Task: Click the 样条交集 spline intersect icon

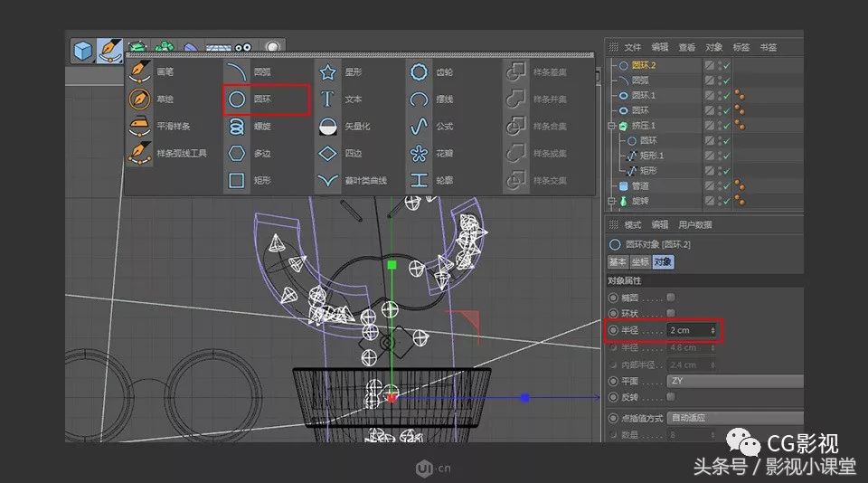Action: pyautogui.click(x=516, y=181)
